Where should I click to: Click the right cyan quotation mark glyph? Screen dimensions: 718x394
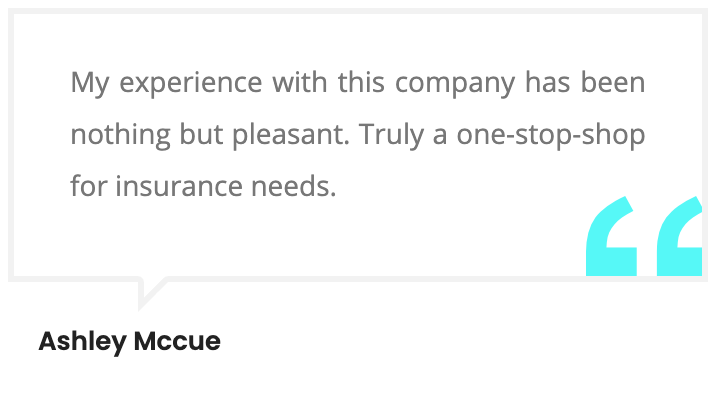click(680, 236)
